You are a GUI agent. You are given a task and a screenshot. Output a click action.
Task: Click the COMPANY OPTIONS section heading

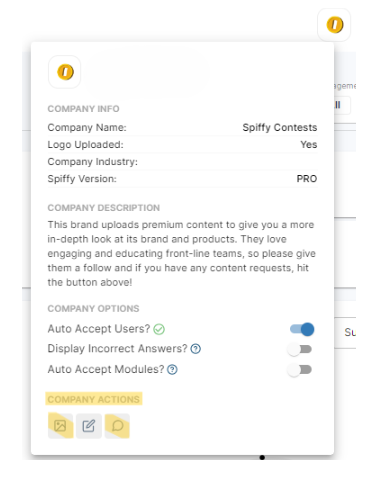click(x=93, y=309)
